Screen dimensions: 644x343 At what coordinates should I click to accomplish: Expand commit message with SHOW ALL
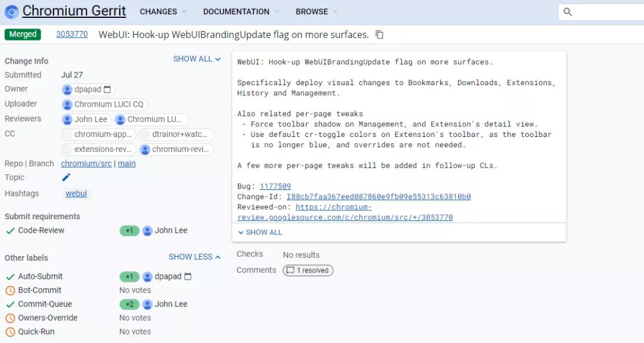point(260,232)
